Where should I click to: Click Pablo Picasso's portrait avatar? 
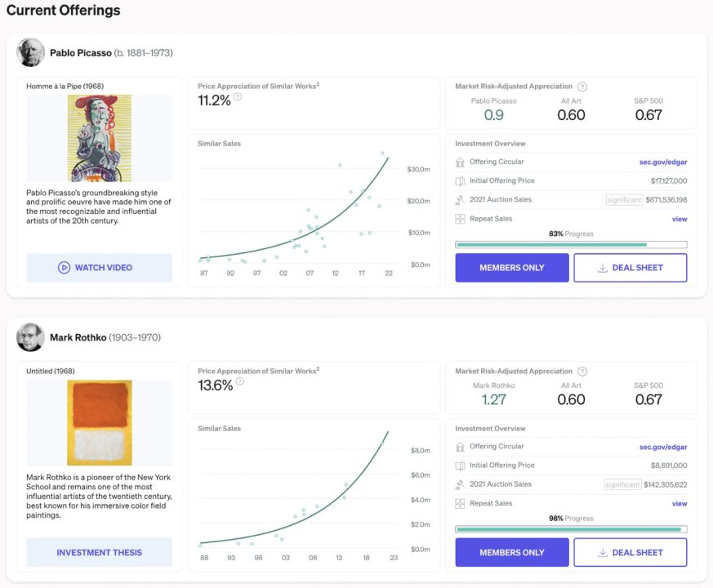[30, 52]
